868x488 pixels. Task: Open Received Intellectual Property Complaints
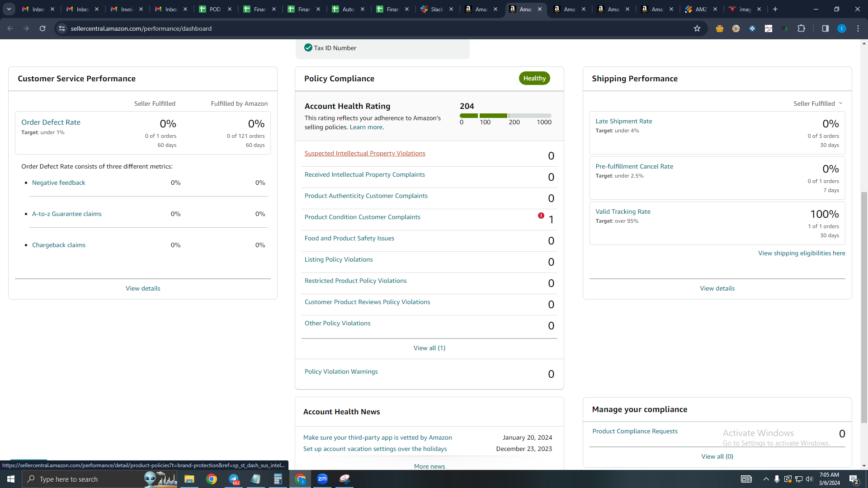(365, 175)
